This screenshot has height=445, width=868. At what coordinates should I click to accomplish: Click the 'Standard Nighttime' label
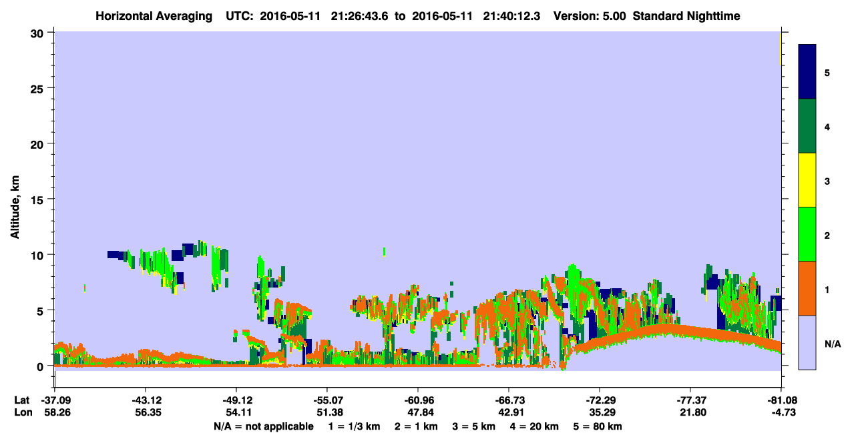pyautogui.click(x=688, y=15)
